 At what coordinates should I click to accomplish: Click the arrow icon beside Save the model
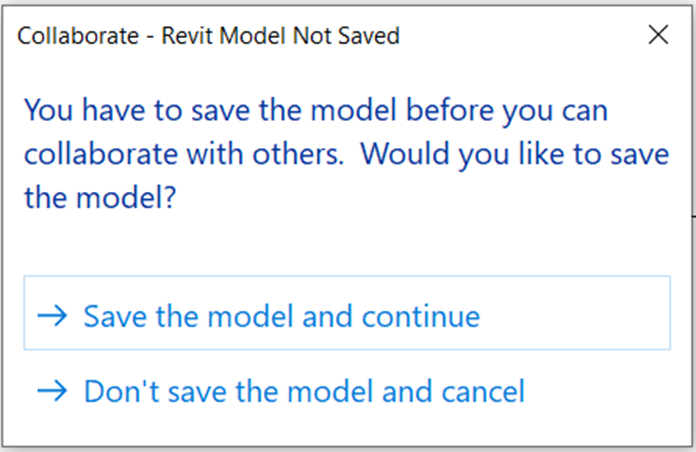[x=52, y=316]
